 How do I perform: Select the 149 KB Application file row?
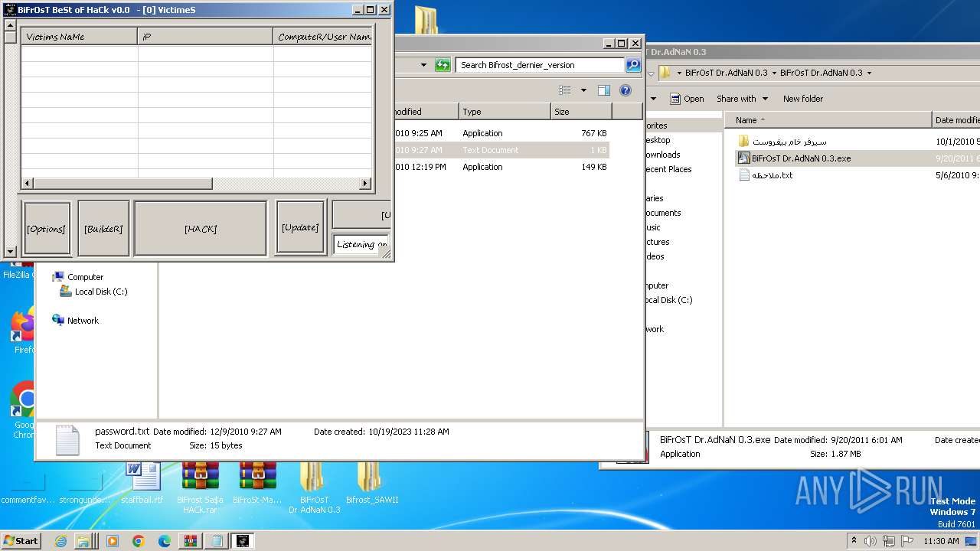[501, 167]
